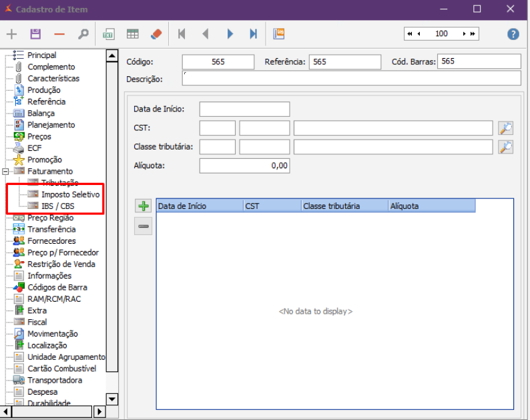Select Unidade Agrupamento in the tree
Viewport: 530px width, 420px height.
tap(66, 357)
